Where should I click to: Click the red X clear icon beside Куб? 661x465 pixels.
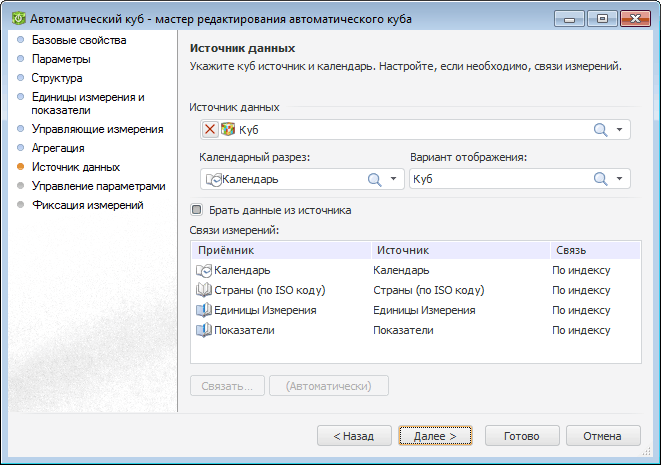point(210,129)
